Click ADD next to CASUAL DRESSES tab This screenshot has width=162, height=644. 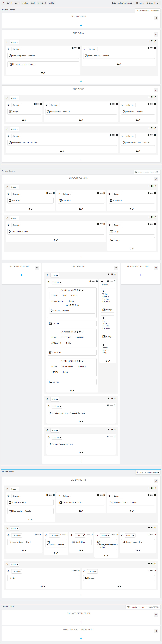point(71,301)
